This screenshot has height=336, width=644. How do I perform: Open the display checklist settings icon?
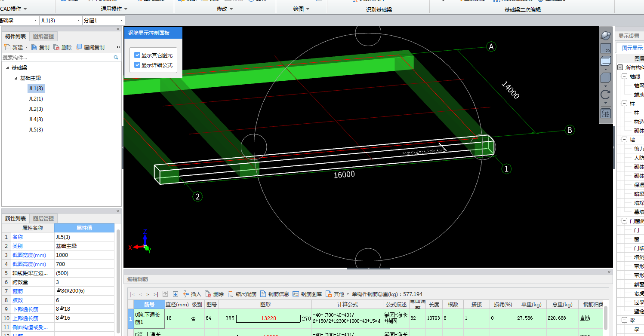coord(606,113)
